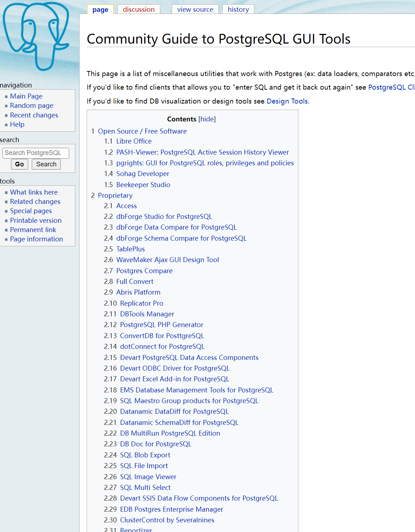This screenshot has width=415, height=532.
Task: Follow the Design Tools link
Action: click(x=287, y=101)
